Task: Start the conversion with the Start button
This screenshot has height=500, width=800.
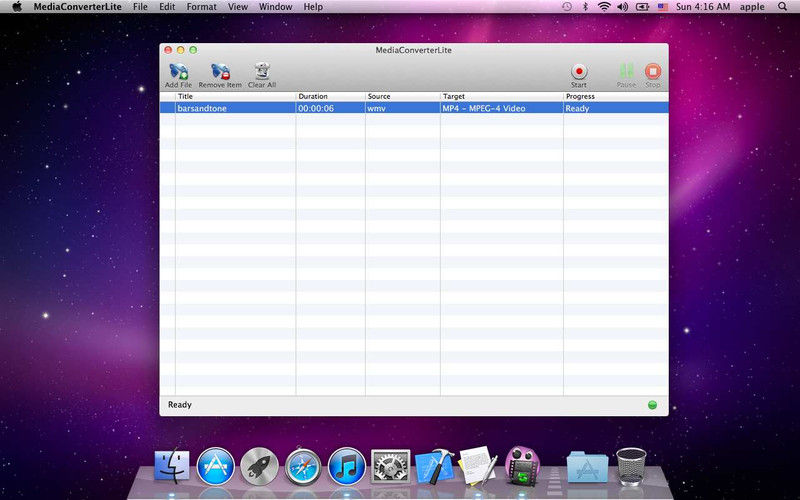Action: tap(579, 75)
